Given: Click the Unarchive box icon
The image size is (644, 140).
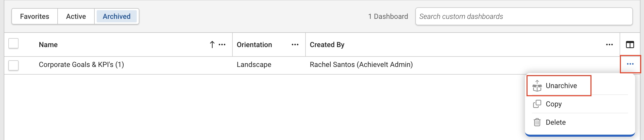Looking at the screenshot, I should [537, 86].
